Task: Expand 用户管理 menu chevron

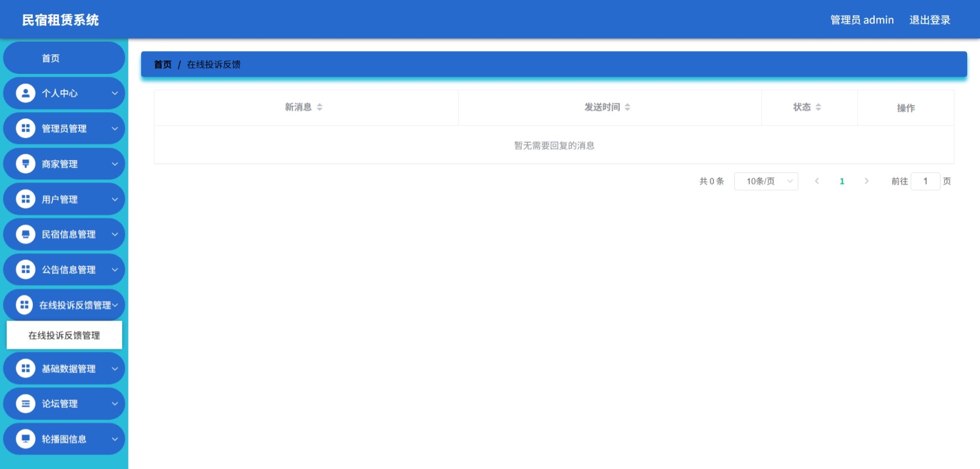Action: click(115, 199)
